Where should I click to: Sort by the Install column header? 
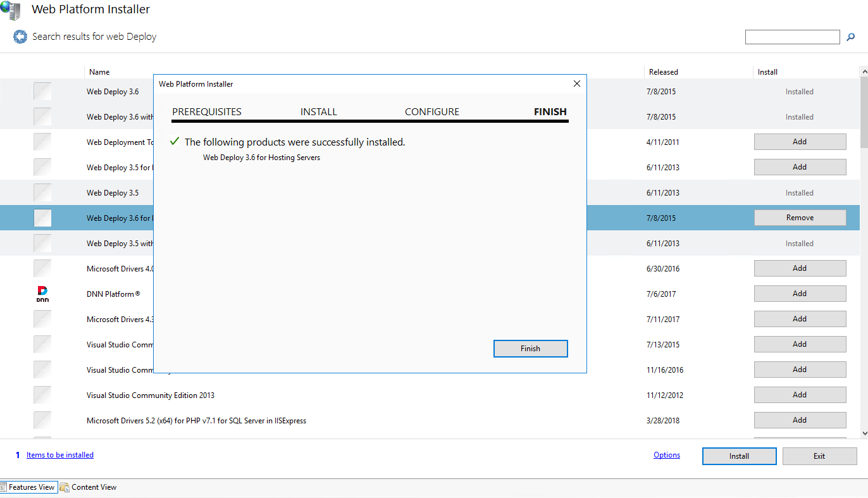[767, 72]
